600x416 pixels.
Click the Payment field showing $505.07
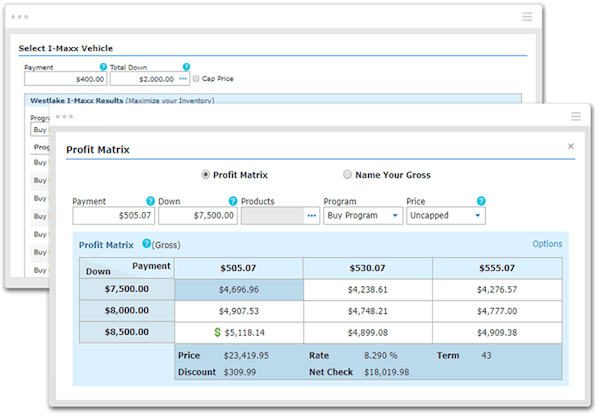coord(114,215)
